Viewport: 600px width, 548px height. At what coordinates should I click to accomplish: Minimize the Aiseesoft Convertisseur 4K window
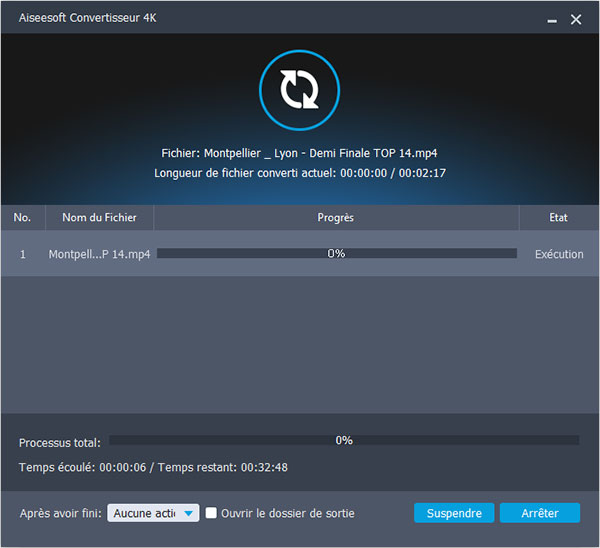(x=552, y=19)
